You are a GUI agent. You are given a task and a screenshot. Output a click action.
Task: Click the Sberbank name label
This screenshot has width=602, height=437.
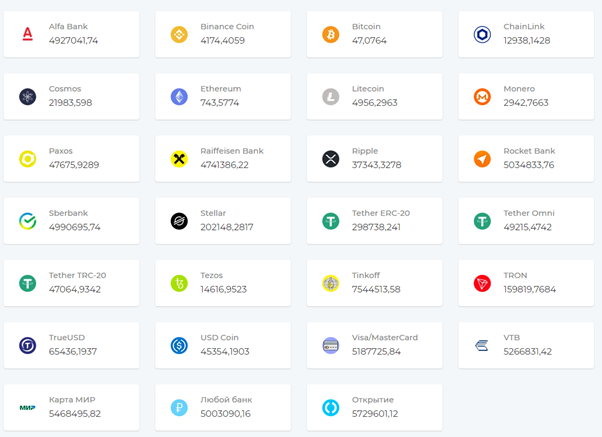click(68, 213)
